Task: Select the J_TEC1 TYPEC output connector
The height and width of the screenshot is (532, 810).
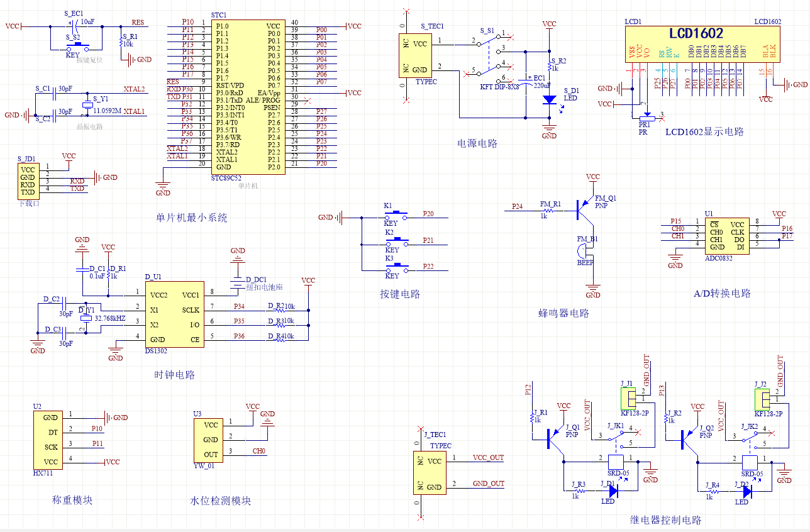Action: 429,473
